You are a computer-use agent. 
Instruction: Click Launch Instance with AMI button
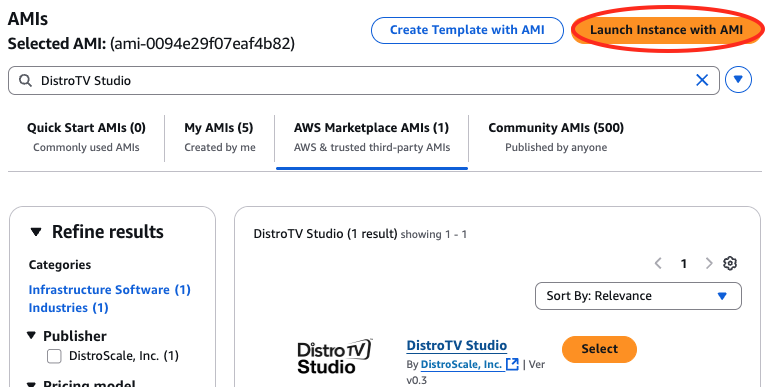(666, 30)
